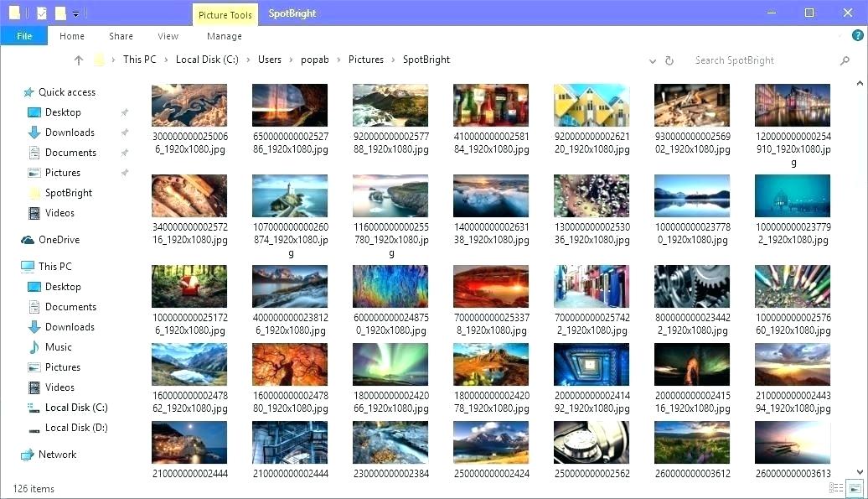Click the scrollbar down arrow
The image size is (868, 499).
(x=860, y=472)
